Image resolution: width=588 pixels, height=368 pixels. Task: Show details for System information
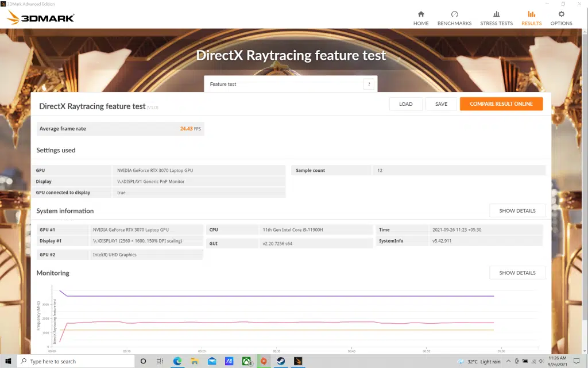[x=517, y=210]
